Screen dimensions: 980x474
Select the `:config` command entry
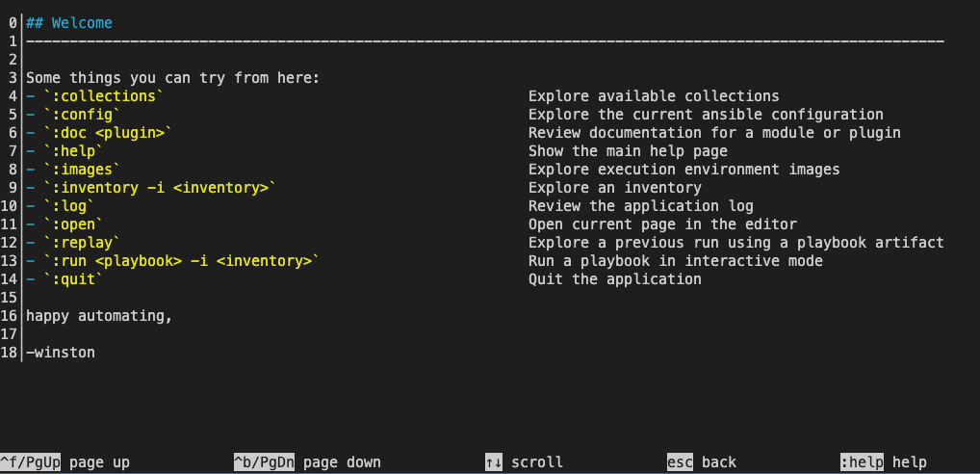point(82,115)
